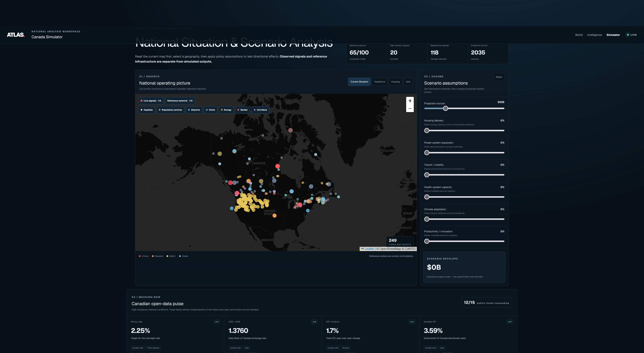Click the Power-system expansion slider track
Screen dimensions: 644x353
pos(464,153)
